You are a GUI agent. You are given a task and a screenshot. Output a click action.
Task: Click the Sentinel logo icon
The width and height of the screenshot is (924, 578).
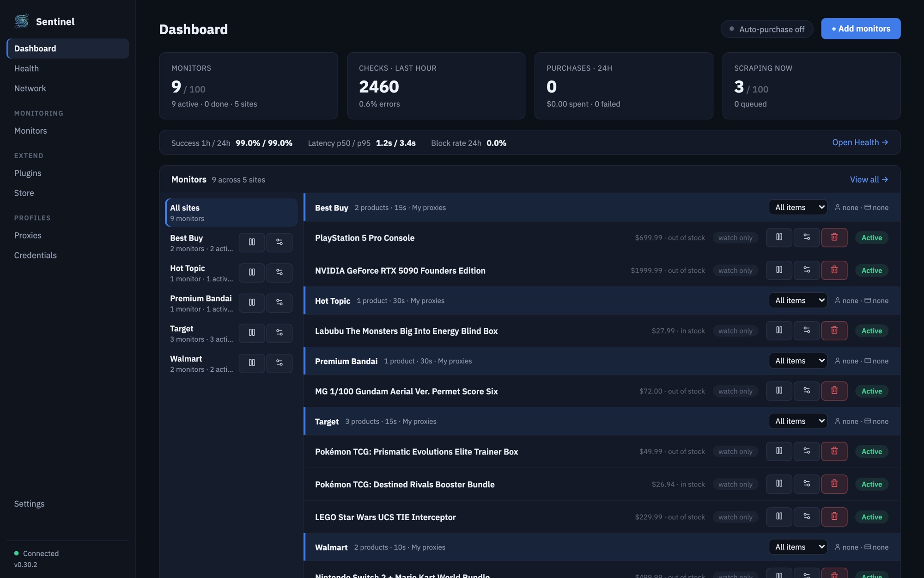pyautogui.click(x=22, y=21)
